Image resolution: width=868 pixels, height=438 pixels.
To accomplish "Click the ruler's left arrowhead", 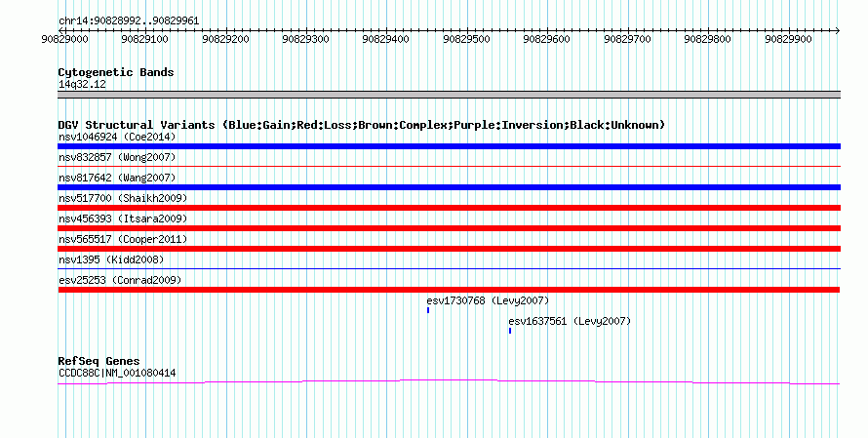I will (x=60, y=31).
